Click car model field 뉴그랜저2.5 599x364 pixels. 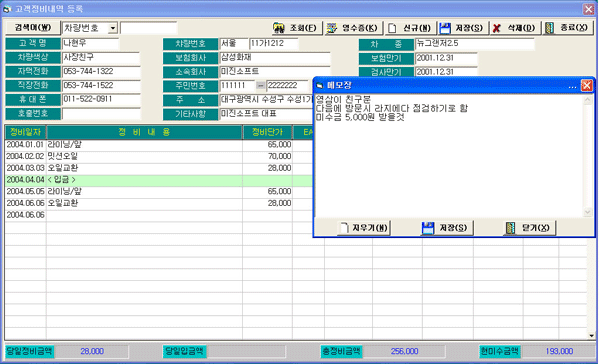pos(474,44)
